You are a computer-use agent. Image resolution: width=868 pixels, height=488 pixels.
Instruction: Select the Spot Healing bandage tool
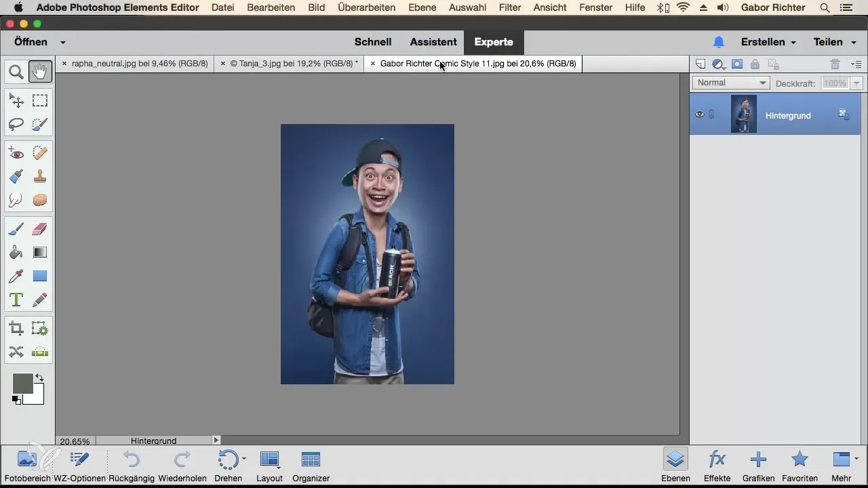click(40, 154)
